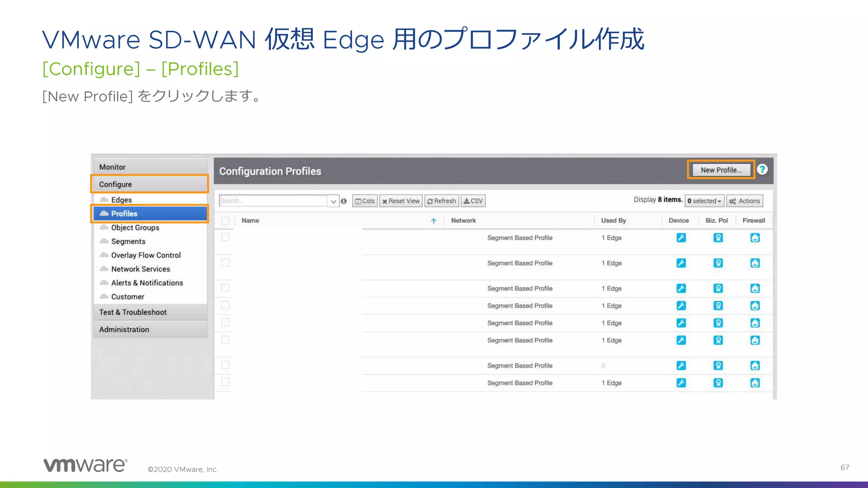Open the 0 selected dropdown

tap(704, 201)
